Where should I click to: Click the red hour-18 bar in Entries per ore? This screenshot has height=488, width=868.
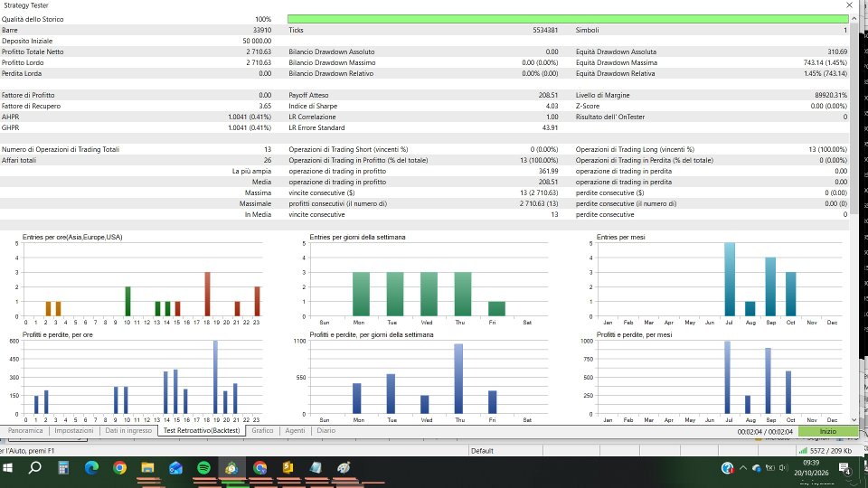coord(208,294)
